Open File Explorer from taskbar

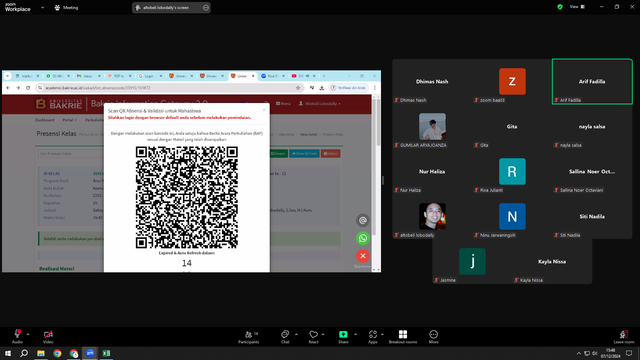point(41,353)
